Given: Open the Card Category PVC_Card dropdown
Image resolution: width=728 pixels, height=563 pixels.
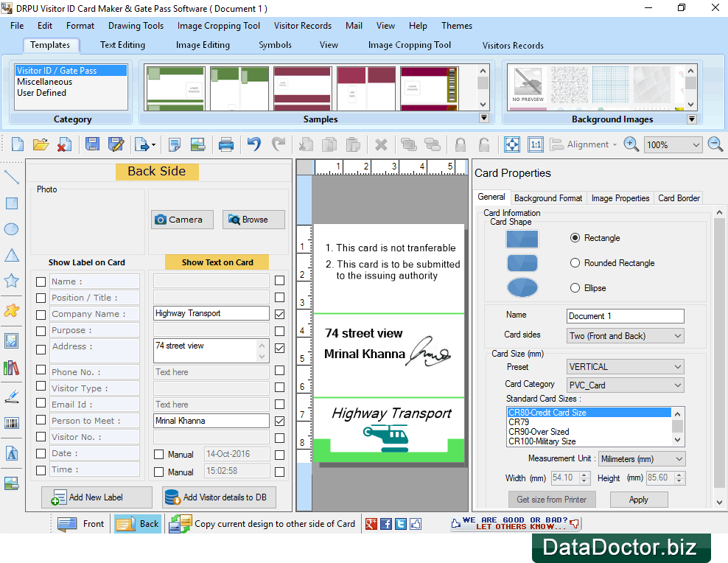Looking at the screenshot, I should pyautogui.click(x=626, y=385).
